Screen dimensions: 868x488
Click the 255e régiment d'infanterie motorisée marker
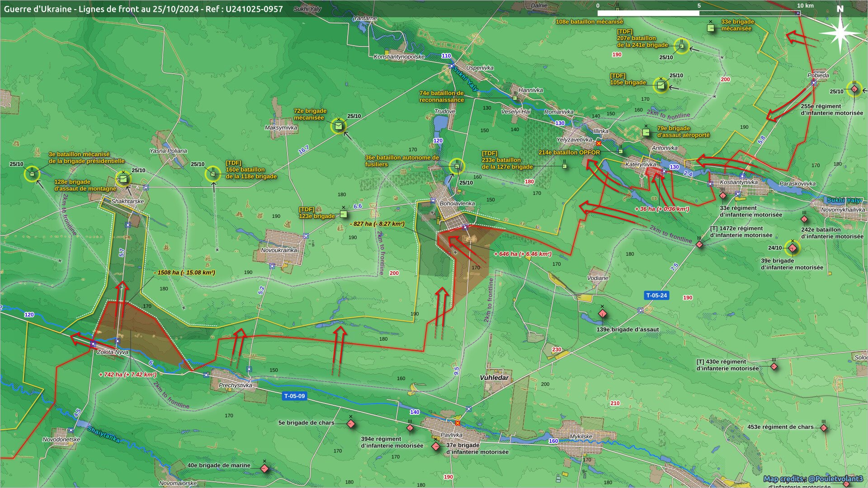pos(854,89)
